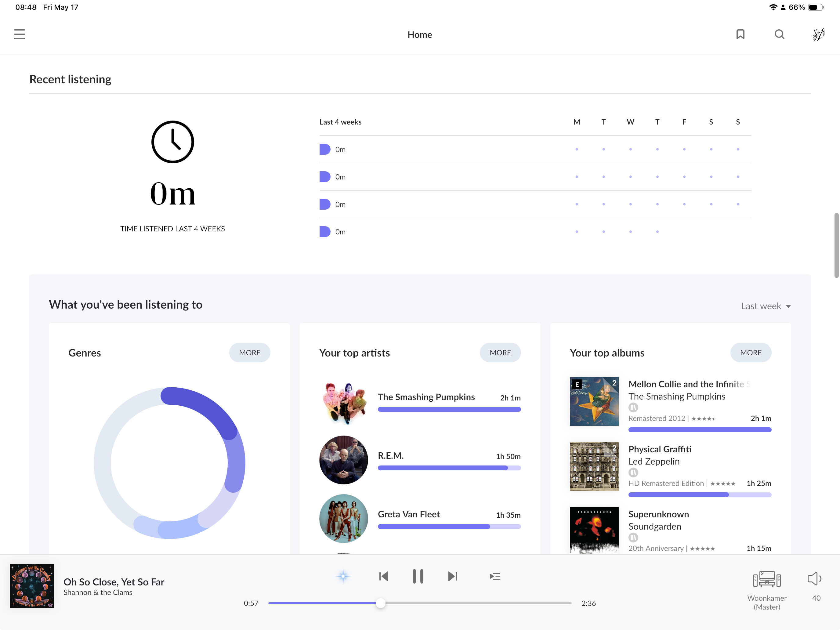
Task: Open the profile icon at top right
Action: tap(818, 34)
